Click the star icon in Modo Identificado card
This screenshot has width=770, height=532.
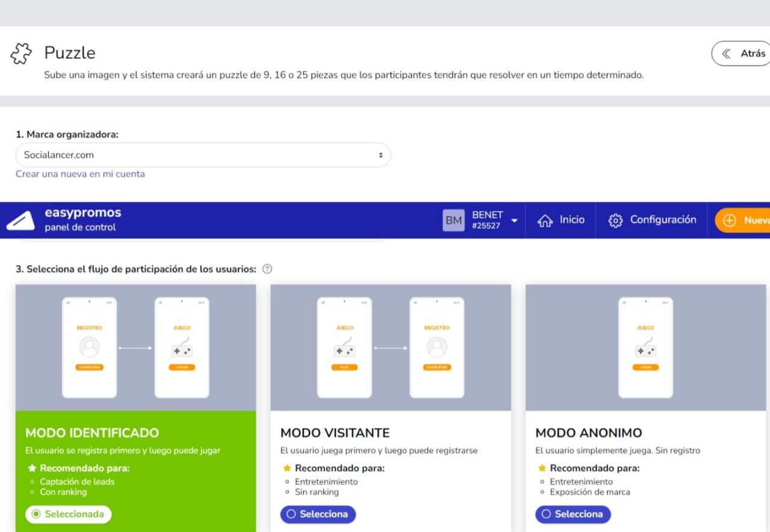(32, 468)
